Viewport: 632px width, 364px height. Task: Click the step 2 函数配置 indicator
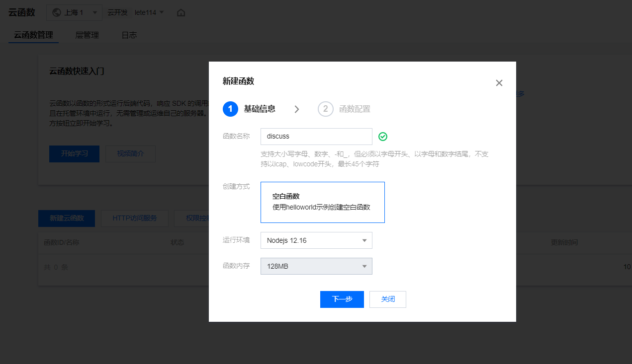pyautogui.click(x=326, y=109)
